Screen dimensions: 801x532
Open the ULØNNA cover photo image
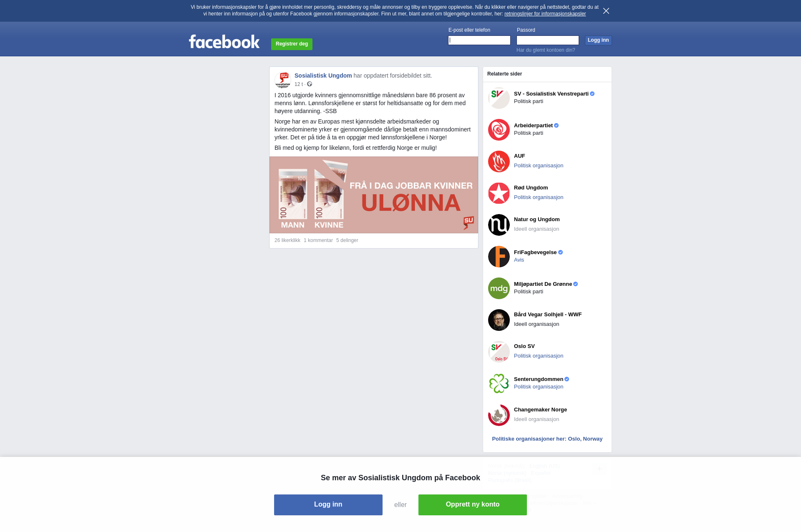374,195
